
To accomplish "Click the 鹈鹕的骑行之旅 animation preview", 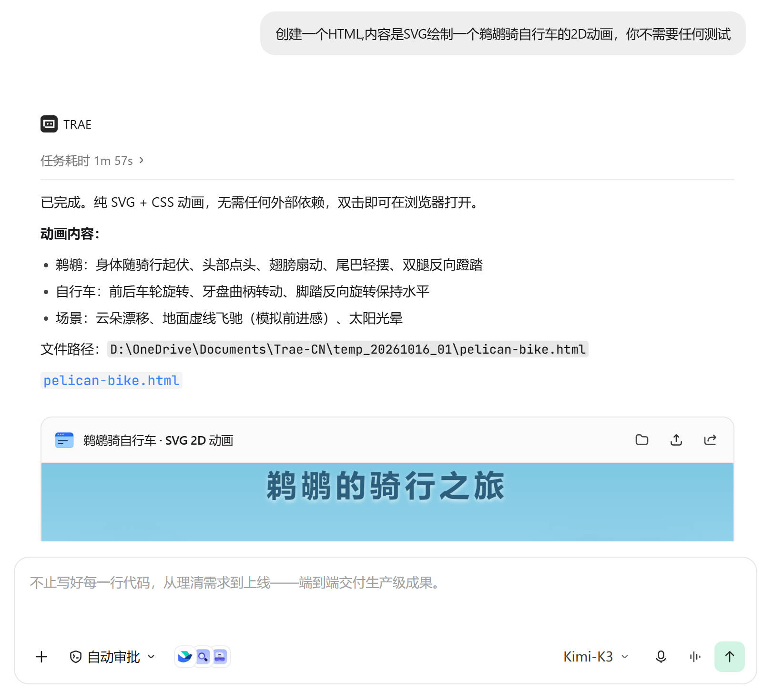I will pos(387,502).
